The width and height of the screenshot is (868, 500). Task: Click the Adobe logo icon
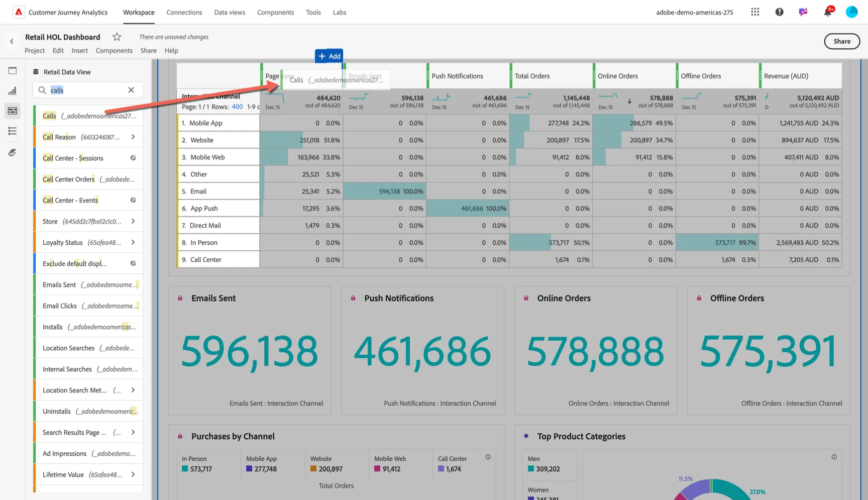tap(19, 12)
